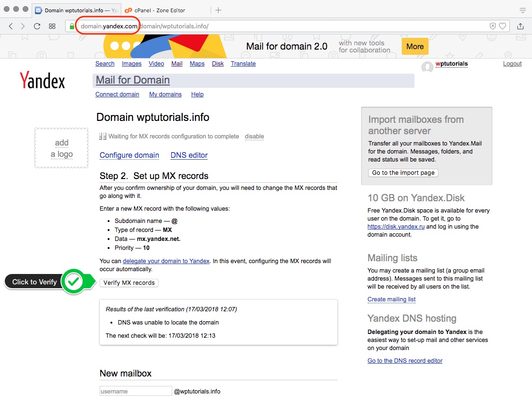The width and height of the screenshot is (532, 402).
Task: Open a new tab with plus icon
Action: [x=218, y=10]
